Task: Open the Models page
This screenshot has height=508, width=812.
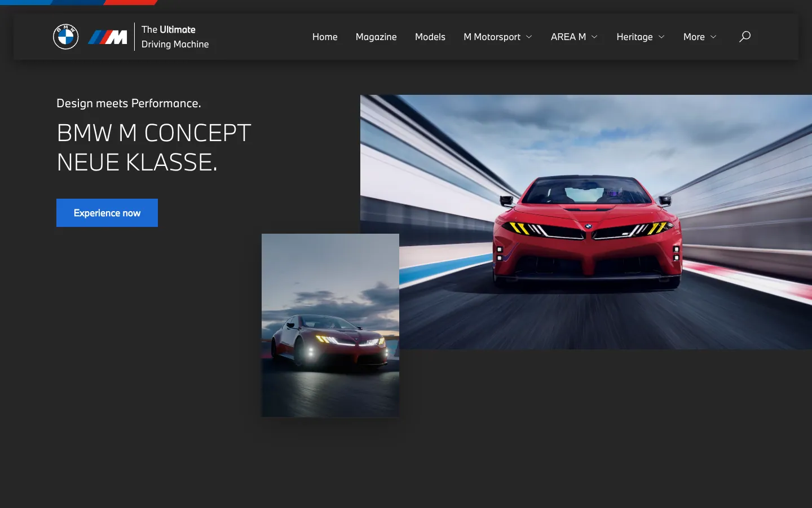Action: (430, 37)
